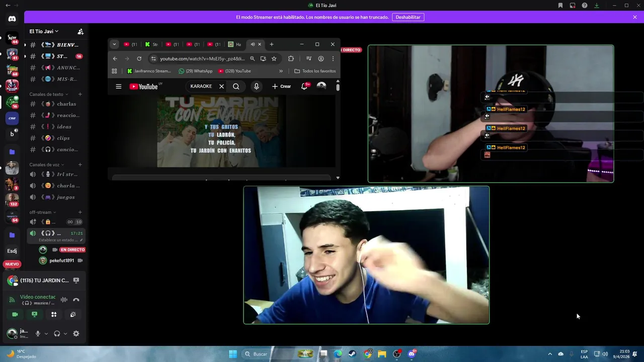Click YouTube search magnifier button
Viewport: 644px width, 362px height.
(236, 86)
